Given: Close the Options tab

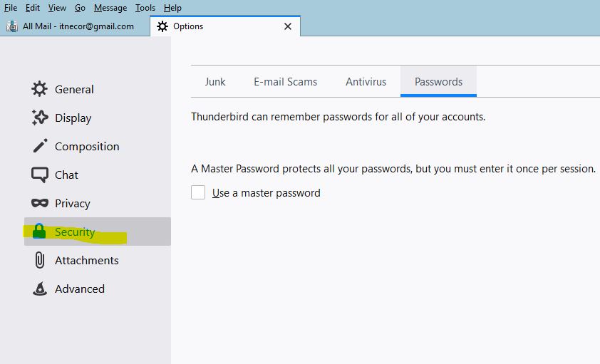Looking at the screenshot, I should 288,26.
